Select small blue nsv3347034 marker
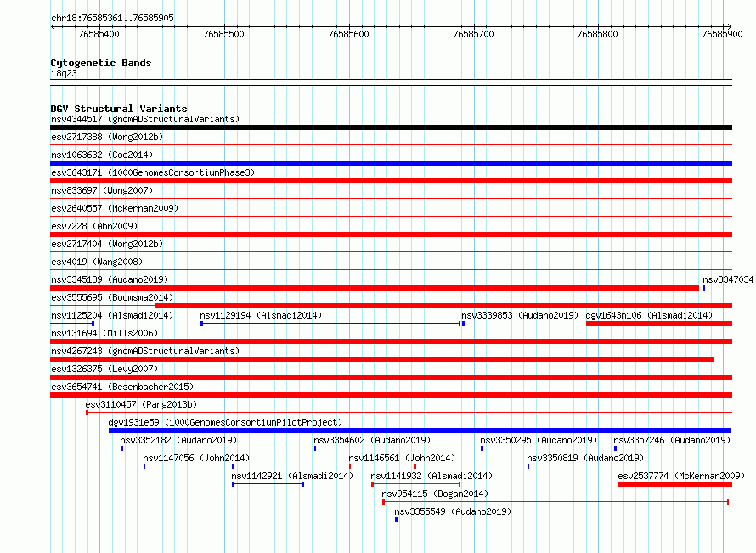Screen dimensions: 756x553 click(704, 288)
